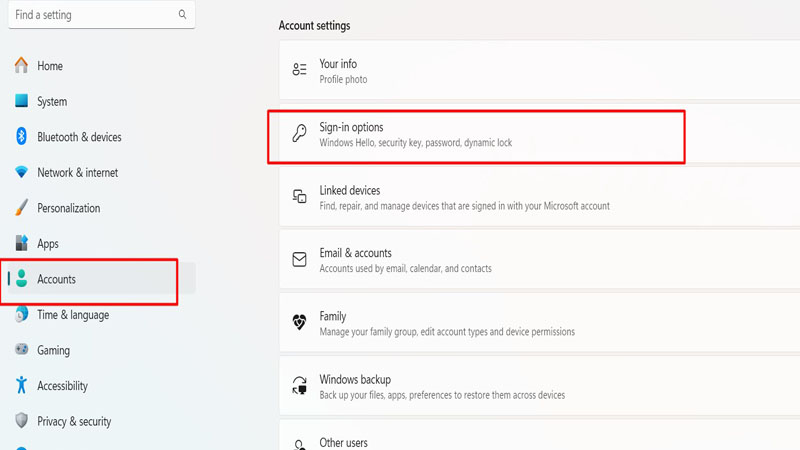The image size is (800, 450).
Task: Click 'Accounts used by email, calendar' description
Action: [406, 268]
